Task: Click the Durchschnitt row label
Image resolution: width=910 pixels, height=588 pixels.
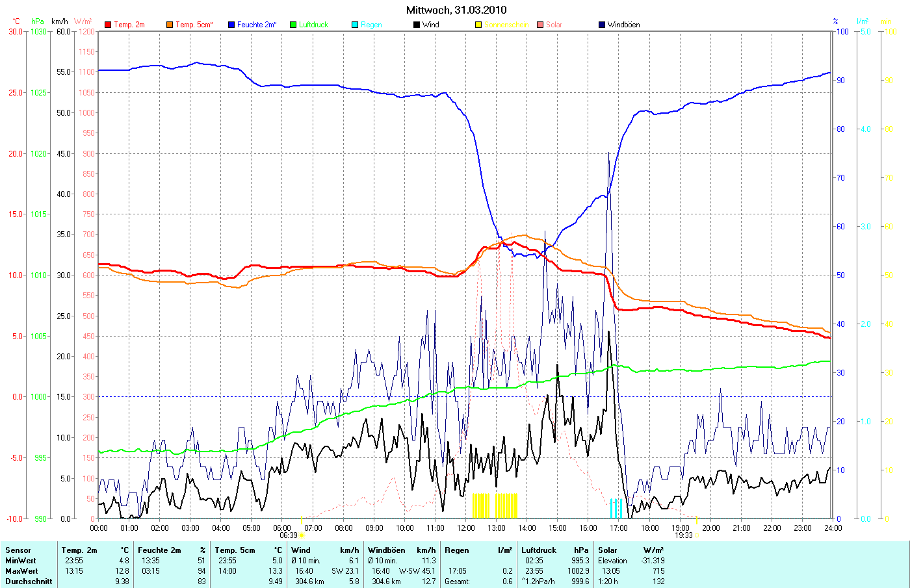Action: 29,582
